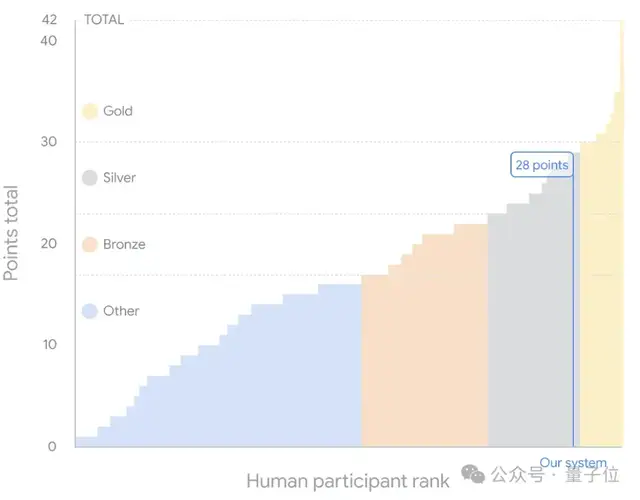Select the Gold legend label
640x500 pixels.
tap(118, 111)
